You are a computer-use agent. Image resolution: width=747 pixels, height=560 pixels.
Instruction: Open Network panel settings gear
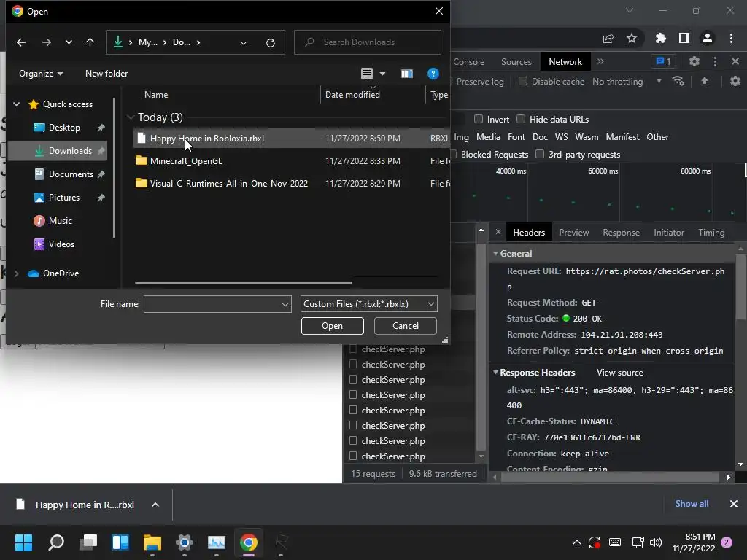[x=735, y=81]
